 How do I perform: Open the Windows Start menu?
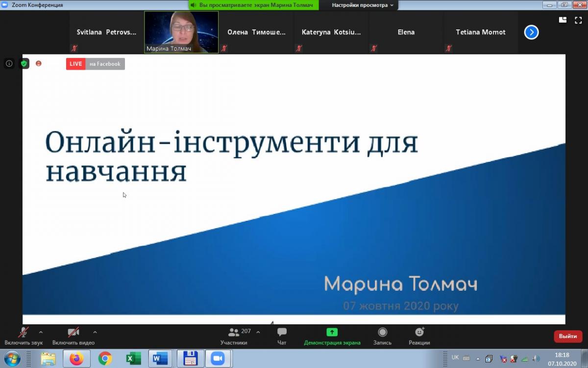tap(12, 359)
